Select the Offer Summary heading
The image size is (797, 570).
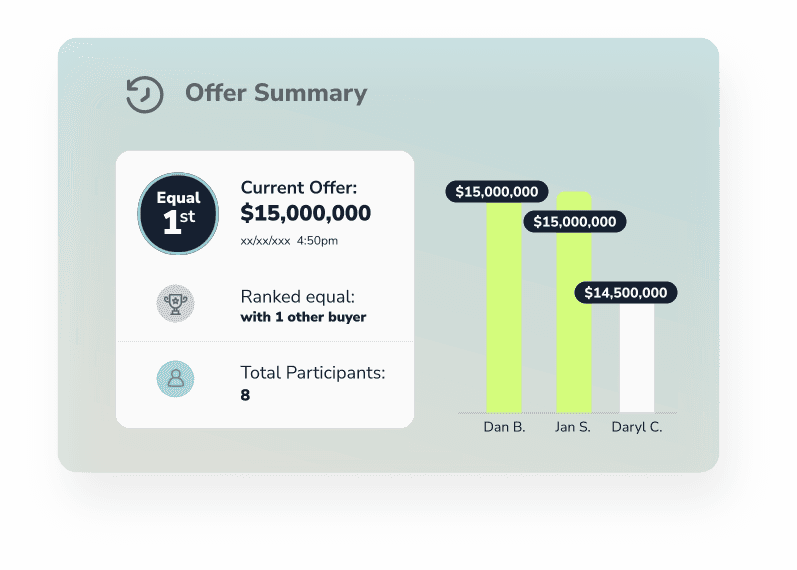[276, 93]
